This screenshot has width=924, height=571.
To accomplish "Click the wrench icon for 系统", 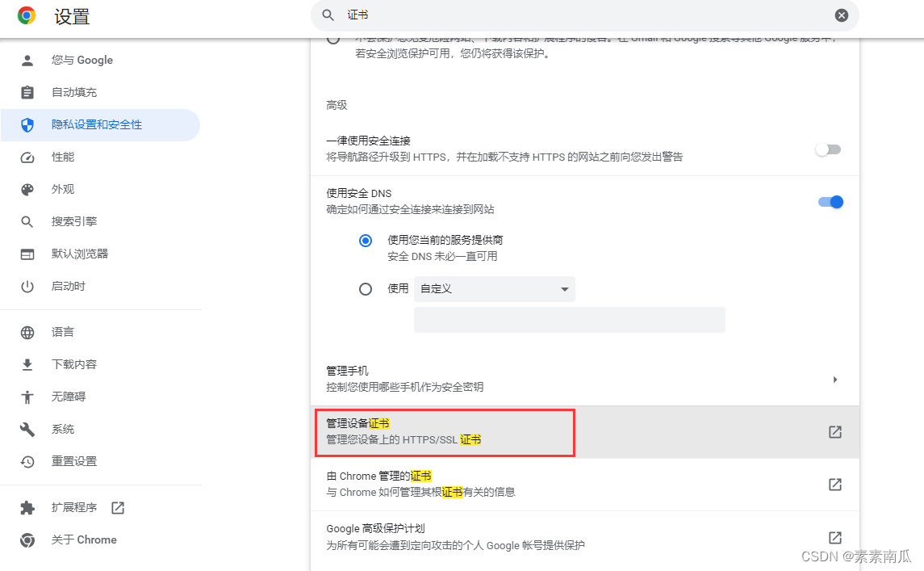I will tap(27, 430).
